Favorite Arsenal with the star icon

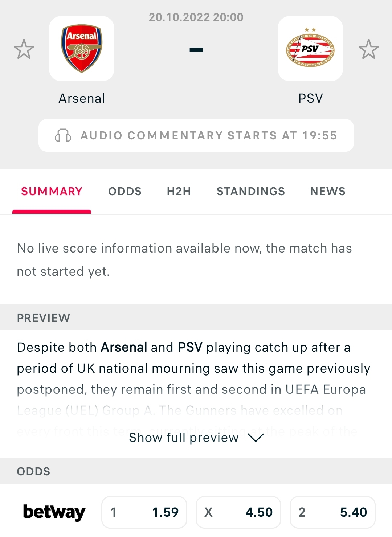(24, 49)
